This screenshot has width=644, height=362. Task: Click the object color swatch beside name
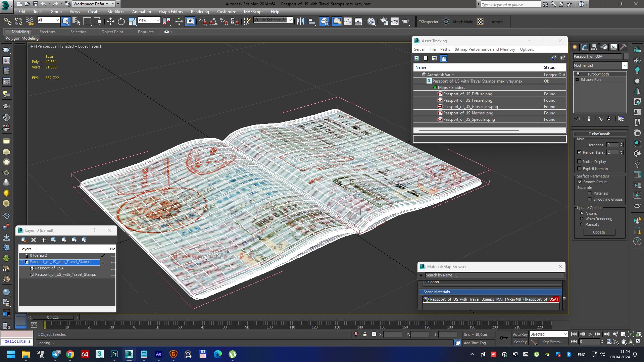(626, 56)
